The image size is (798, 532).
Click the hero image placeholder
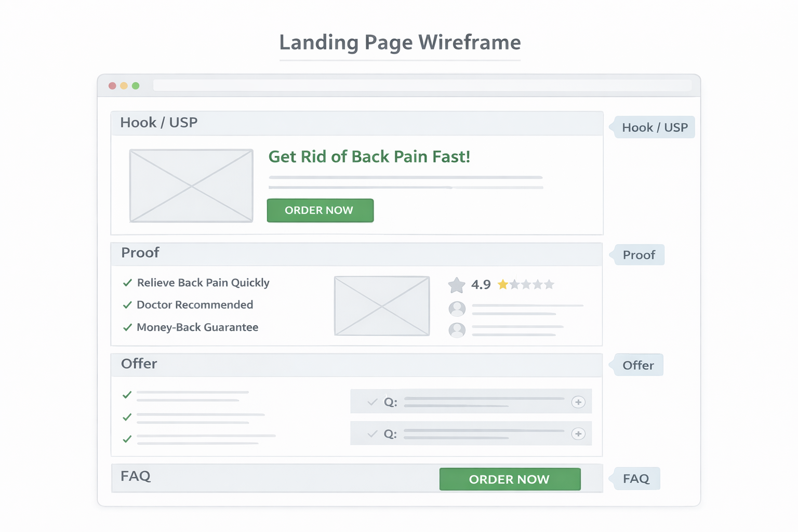(x=191, y=186)
